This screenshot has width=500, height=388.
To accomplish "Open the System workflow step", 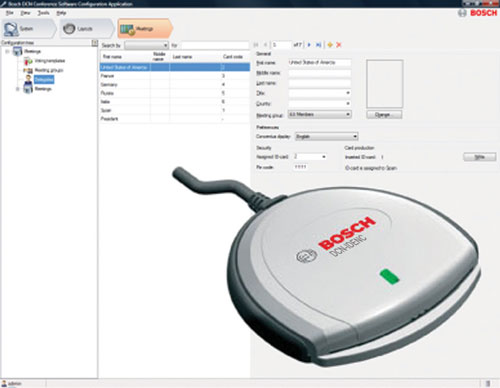I will click(x=29, y=29).
